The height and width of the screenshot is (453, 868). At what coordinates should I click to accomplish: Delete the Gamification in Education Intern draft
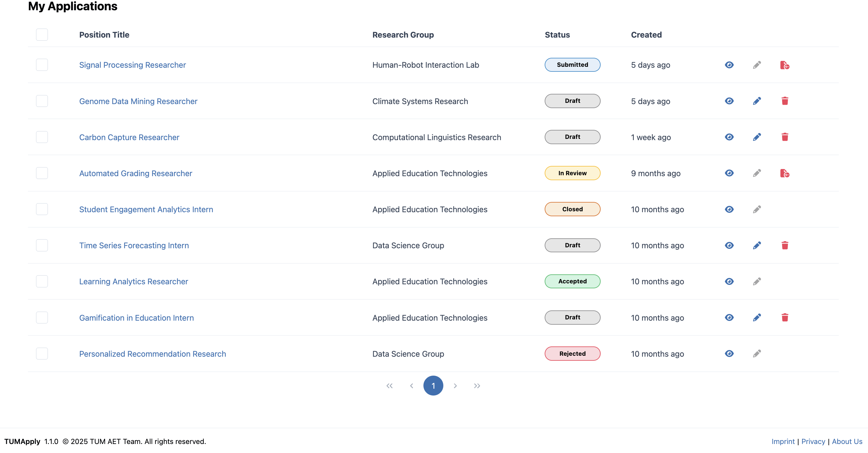[784, 317]
